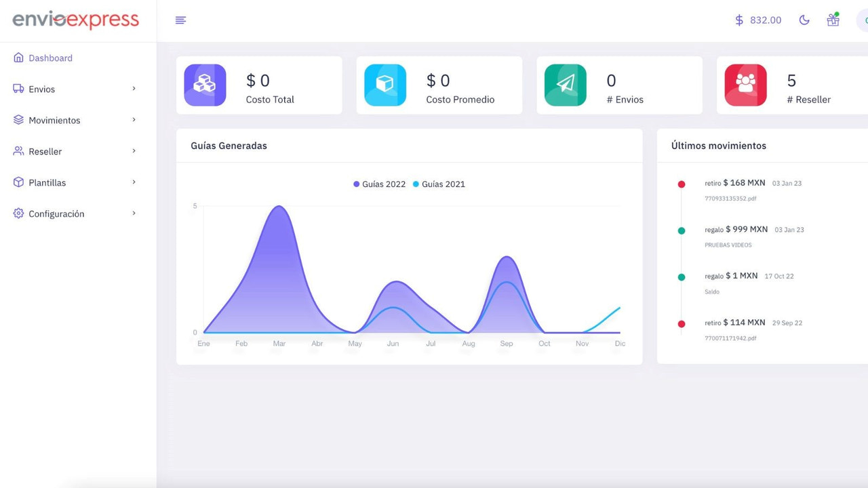This screenshot has height=488, width=868.
Task: Click the Configuración gear icon
Action: 18,213
